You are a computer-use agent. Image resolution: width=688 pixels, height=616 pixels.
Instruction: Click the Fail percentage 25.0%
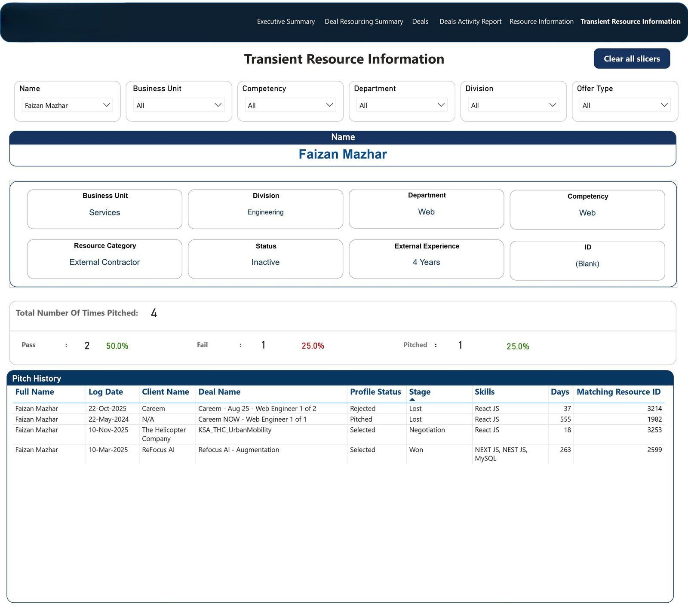click(313, 346)
